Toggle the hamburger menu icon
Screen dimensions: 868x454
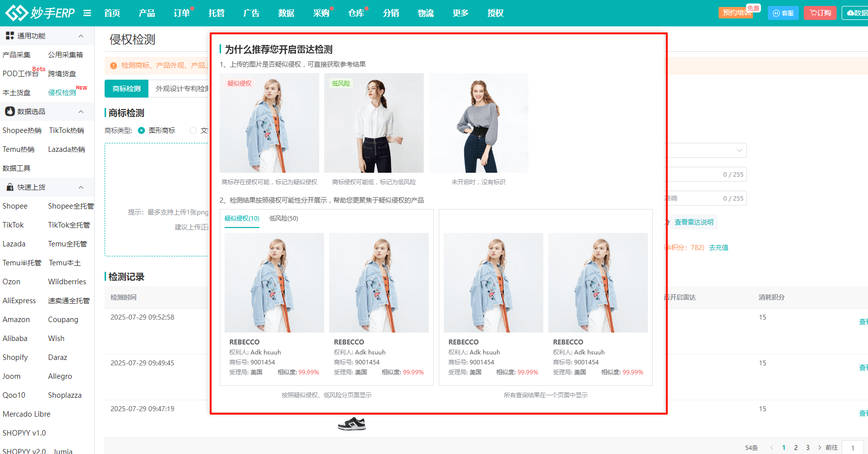[x=87, y=13]
